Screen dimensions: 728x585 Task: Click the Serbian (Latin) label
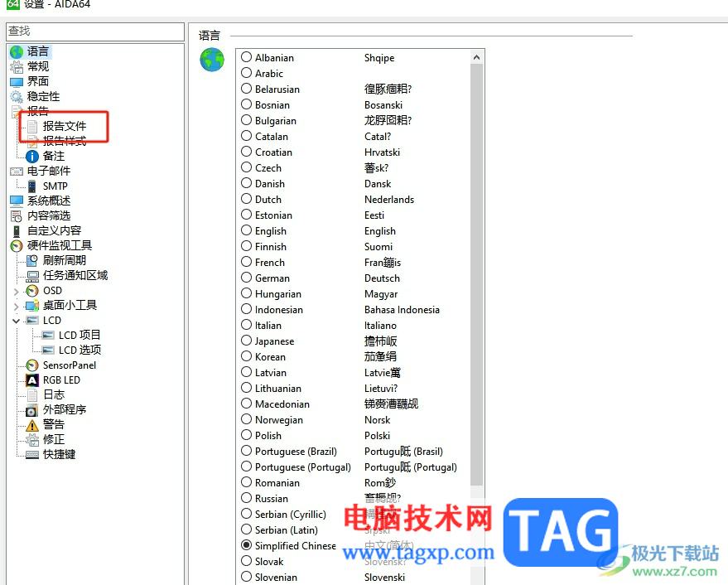click(x=287, y=530)
